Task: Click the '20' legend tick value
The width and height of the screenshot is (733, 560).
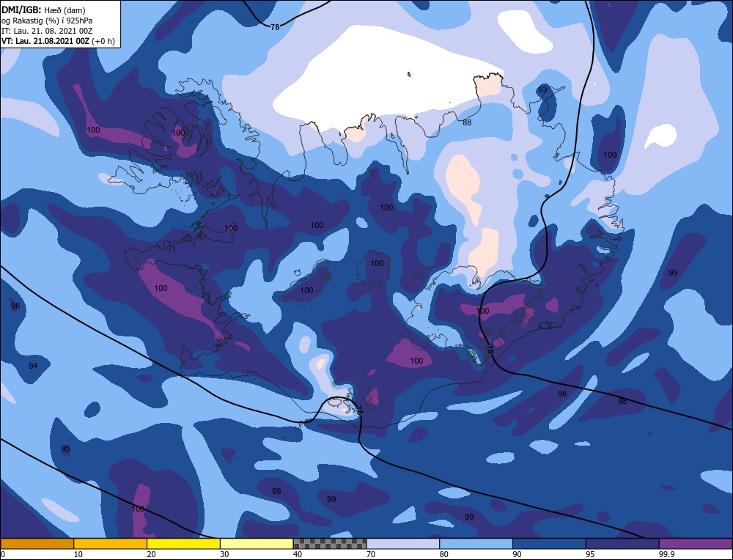Action: 152,554
